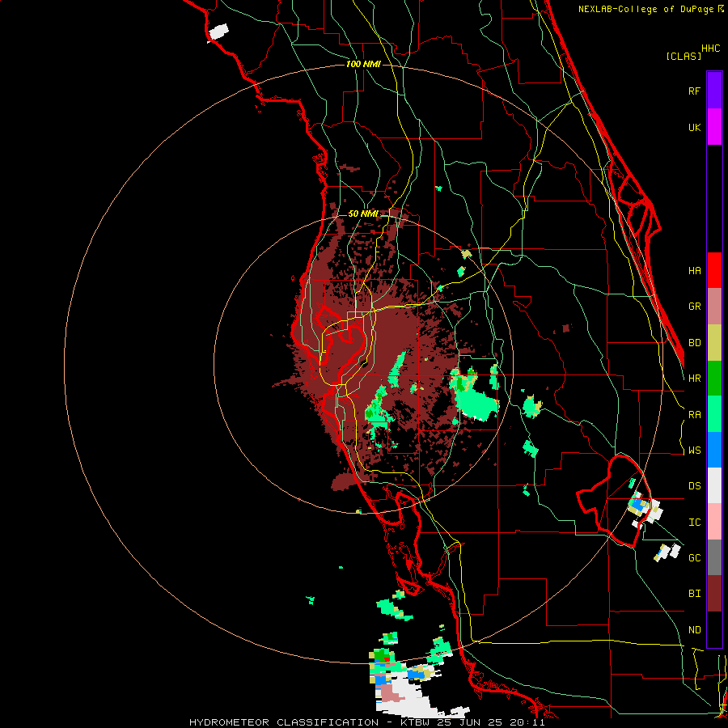The image size is (728, 728).
Task: Click the "UK" legend label text
Action: (694, 127)
